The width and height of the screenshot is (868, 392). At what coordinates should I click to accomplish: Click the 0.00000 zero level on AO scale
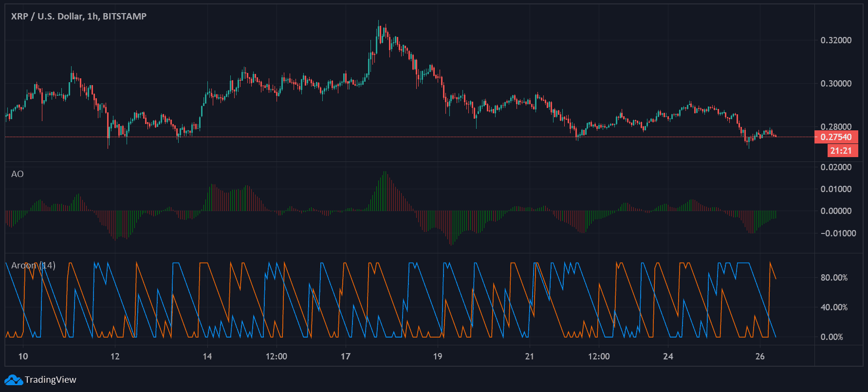[836, 211]
